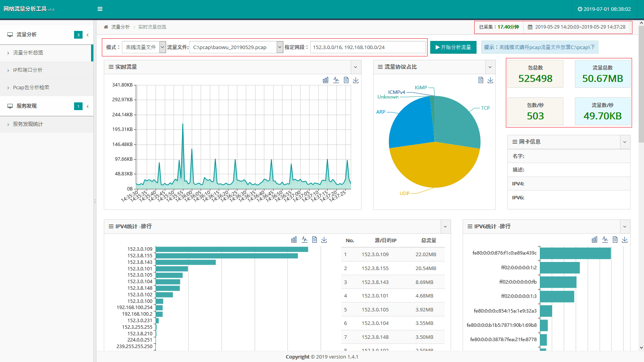
Task: Download the real-time traffic chart image
Action: click(356, 80)
